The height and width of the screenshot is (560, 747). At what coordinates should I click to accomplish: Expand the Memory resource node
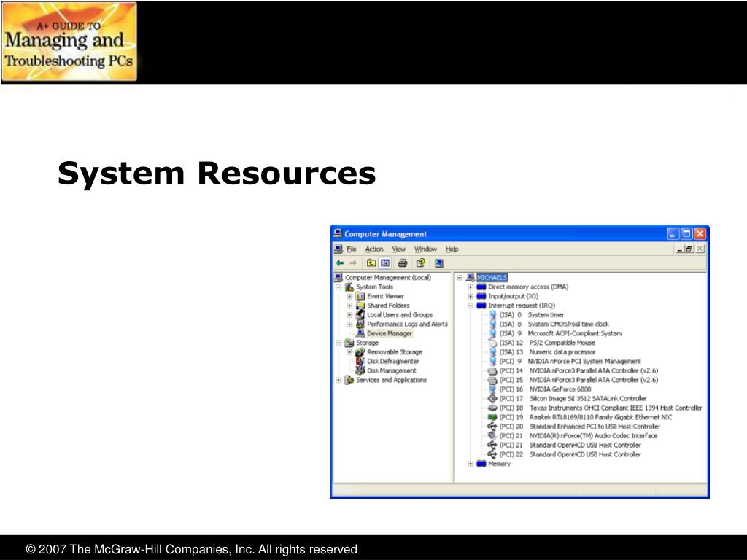pyautogui.click(x=471, y=464)
